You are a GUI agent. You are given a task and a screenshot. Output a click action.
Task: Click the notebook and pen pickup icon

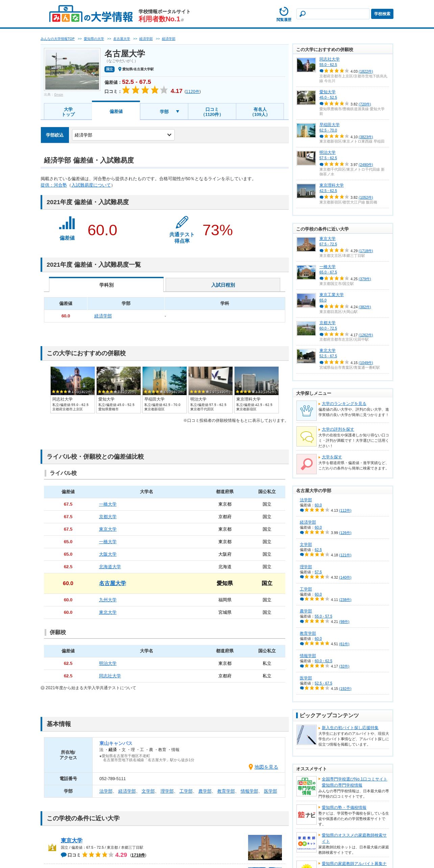click(x=307, y=735)
